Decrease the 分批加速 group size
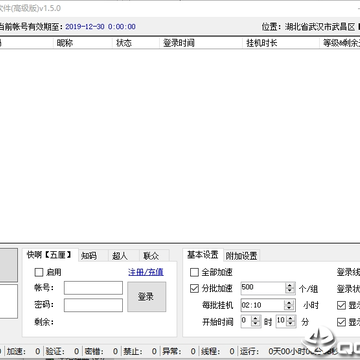Screen dimensions: 360x360 [x=290, y=291]
